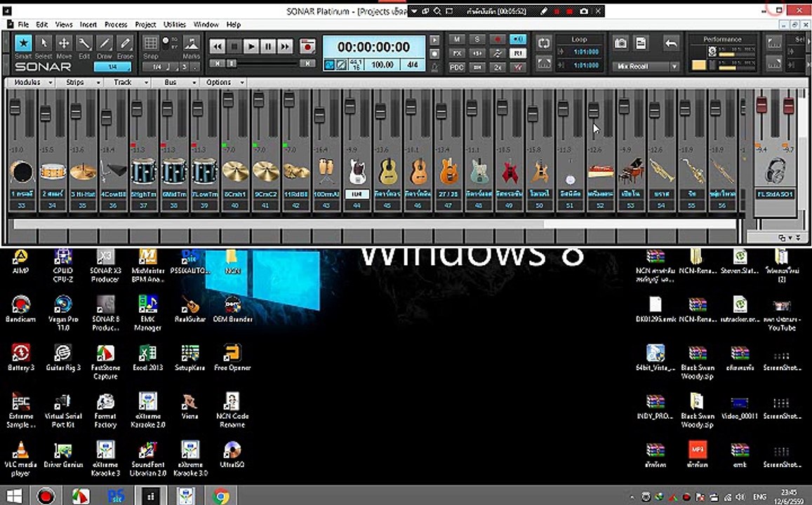Viewport: 812px width, 505px height.
Task: Click the transport position slider handle
Action: tap(232, 63)
